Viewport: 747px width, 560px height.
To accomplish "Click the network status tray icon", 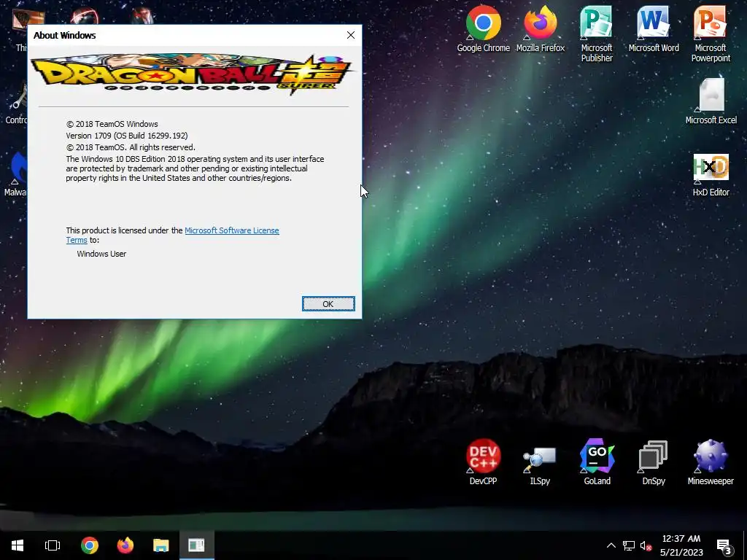I will tap(628, 545).
